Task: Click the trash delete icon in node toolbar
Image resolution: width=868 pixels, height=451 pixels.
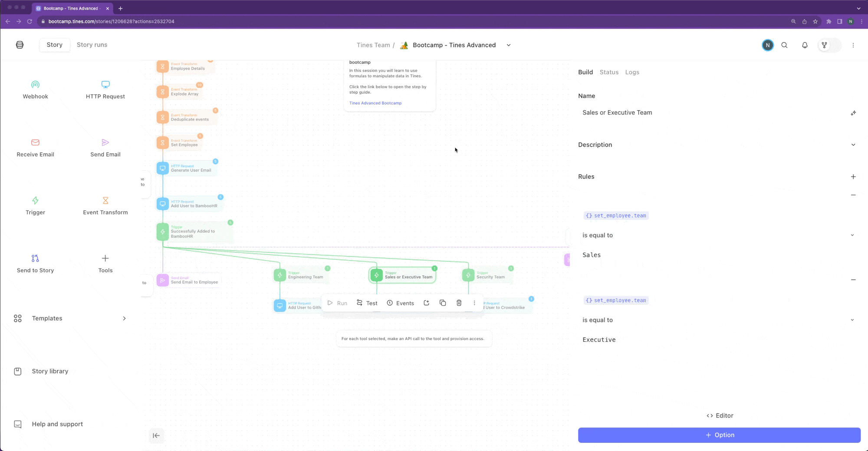Action: [x=459, y=303]
